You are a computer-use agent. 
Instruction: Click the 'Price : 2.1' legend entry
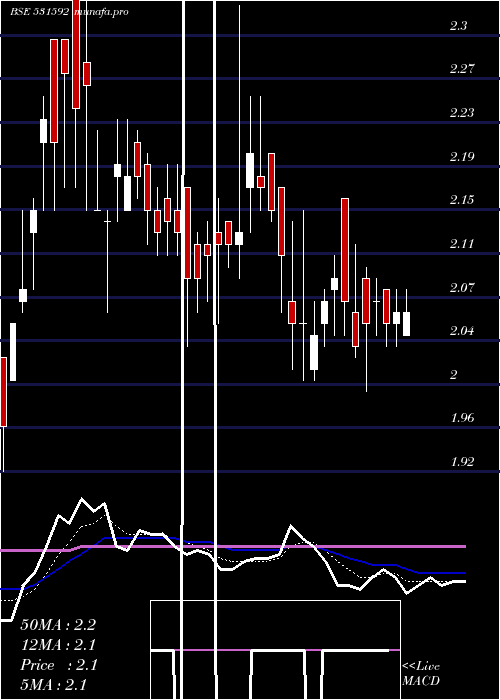(58, 665)
